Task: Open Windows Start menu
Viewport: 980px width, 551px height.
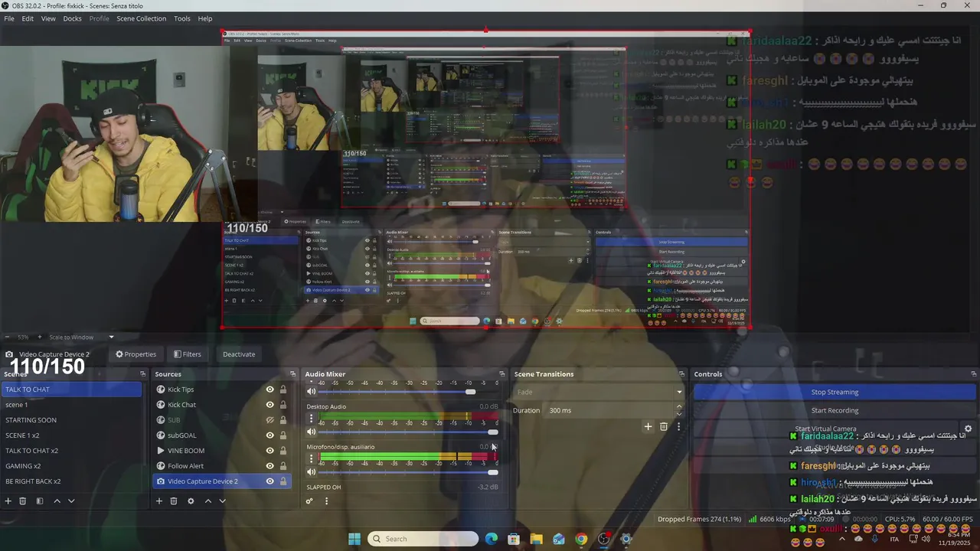Action: 354,539
